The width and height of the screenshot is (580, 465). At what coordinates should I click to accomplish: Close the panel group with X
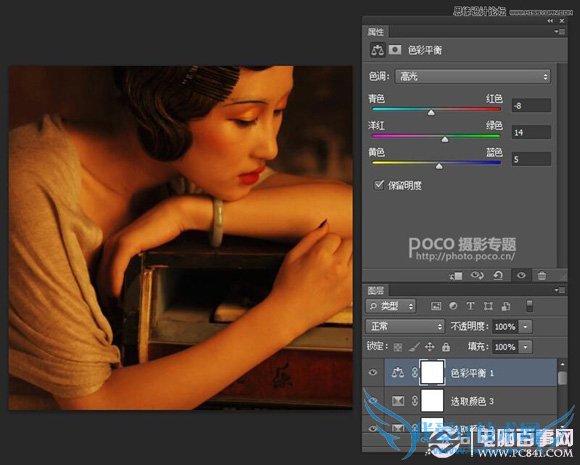(562, 21)
